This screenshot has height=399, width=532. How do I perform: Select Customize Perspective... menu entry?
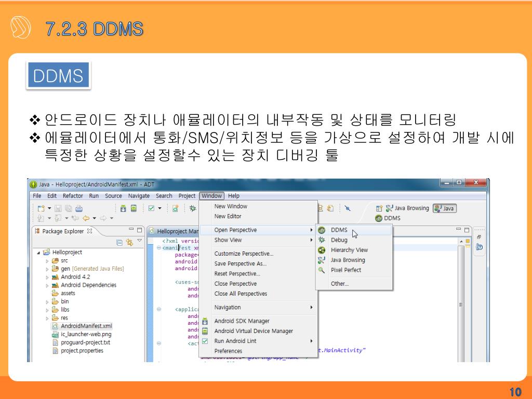pos(258,254)
